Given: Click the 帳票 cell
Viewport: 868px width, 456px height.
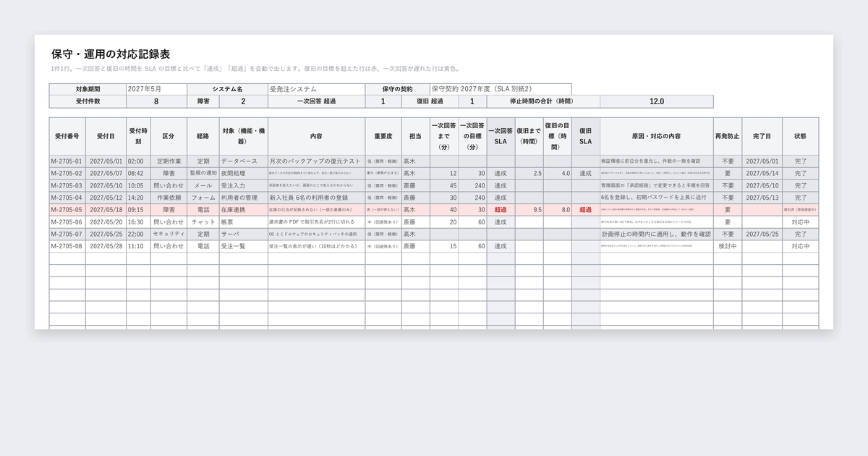Looking at the screenshot, I should 244,222.
